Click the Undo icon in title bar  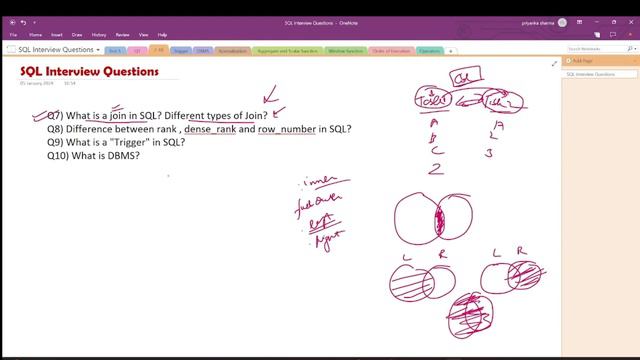click(23, 22)
